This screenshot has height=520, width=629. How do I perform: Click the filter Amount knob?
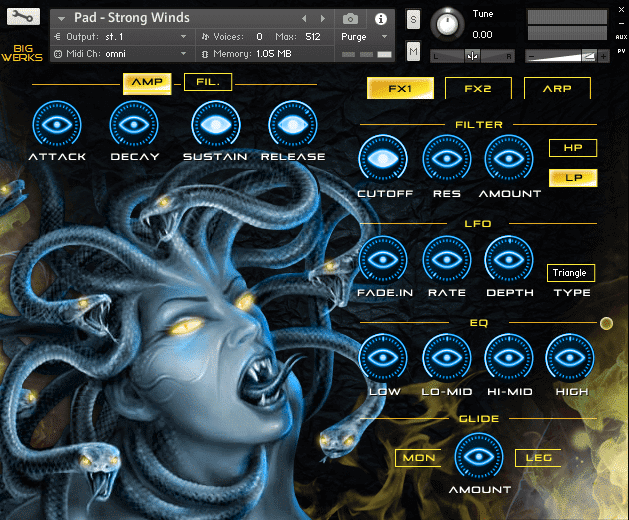509,158
